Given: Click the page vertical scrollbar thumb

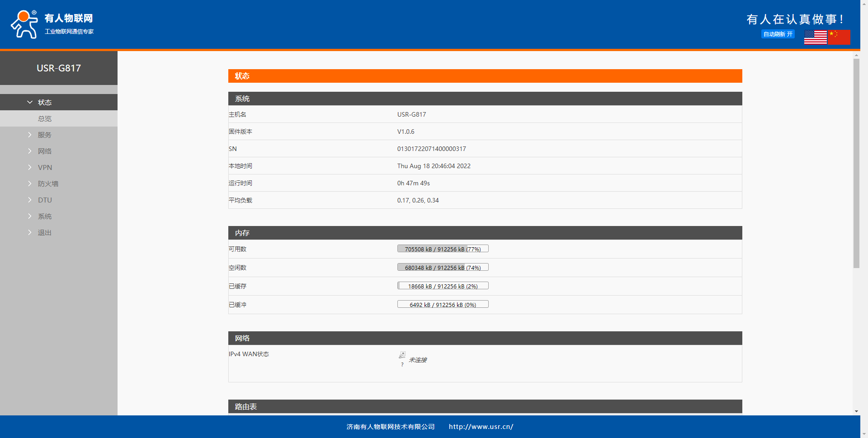Looking at the screenshot, I should [x=856, y=163].
